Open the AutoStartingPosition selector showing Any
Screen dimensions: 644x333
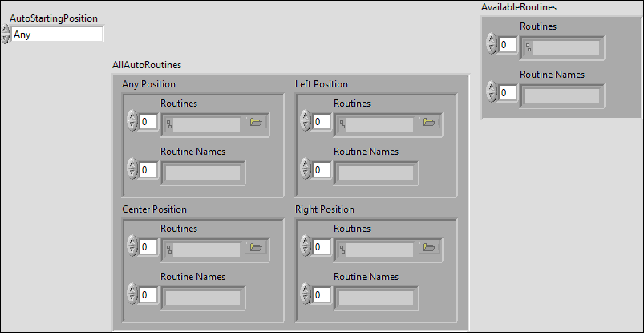(x=57, y=35)
